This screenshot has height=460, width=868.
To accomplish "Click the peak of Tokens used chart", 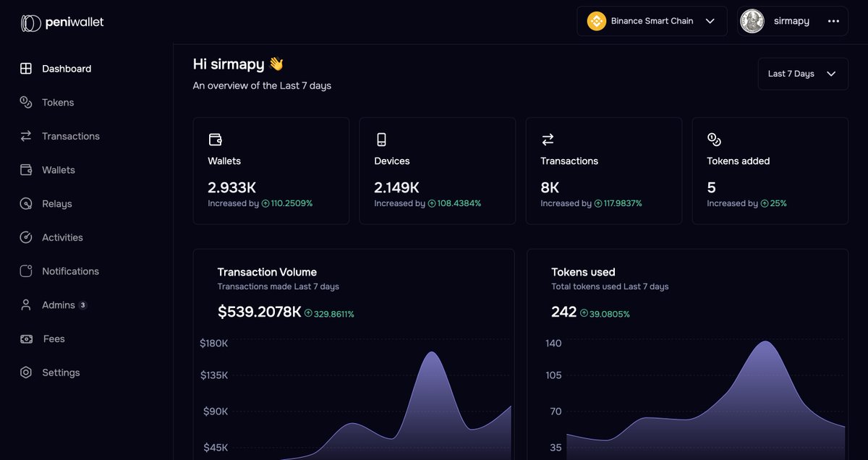I will click(765, 342).
